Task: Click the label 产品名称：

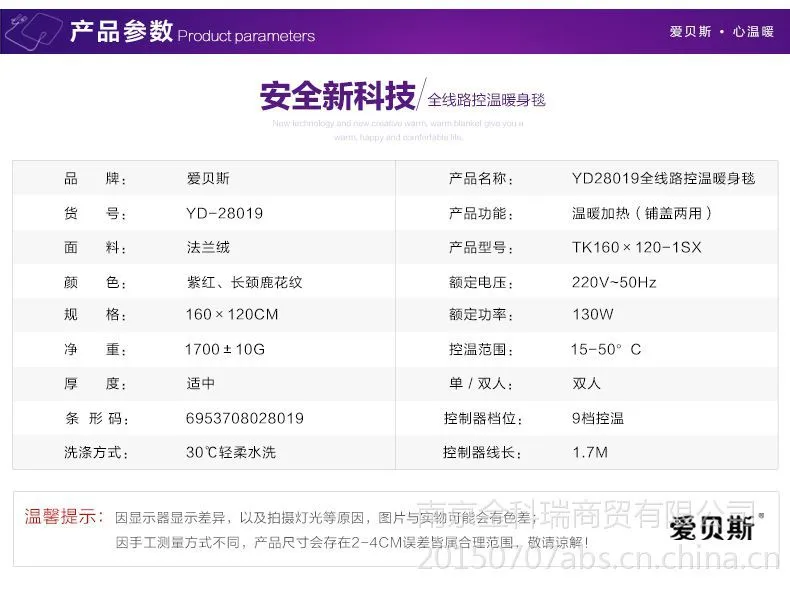Action: 481,178
